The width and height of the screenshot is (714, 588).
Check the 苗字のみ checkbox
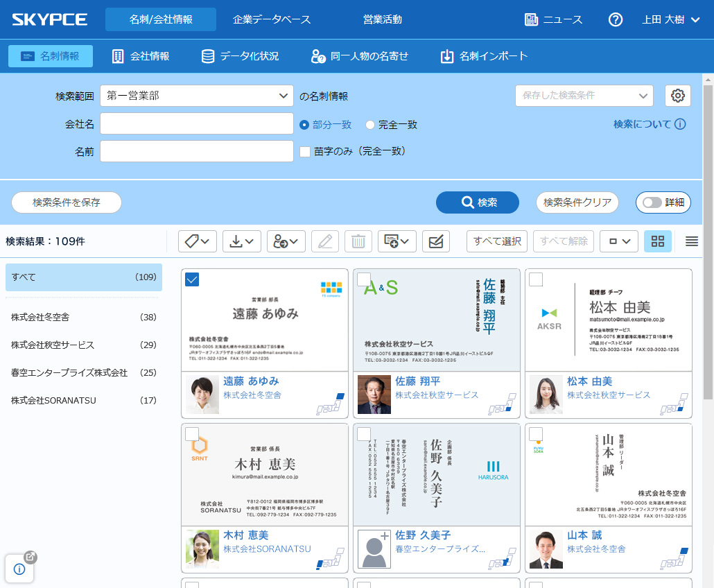point(304,151)
